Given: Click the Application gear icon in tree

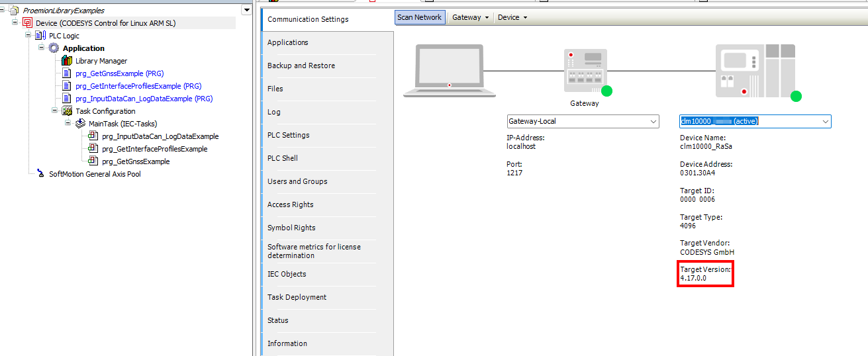Looking at the screenshot, I should (54, 48).
